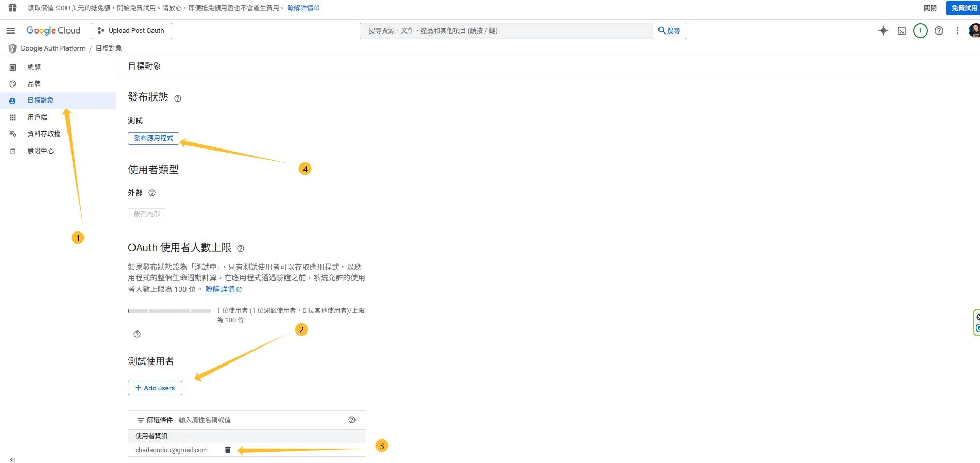Viewport: 980px width, 463px height.
Task: Click help icon next to 發布狀態
Action: coord(178,98)
